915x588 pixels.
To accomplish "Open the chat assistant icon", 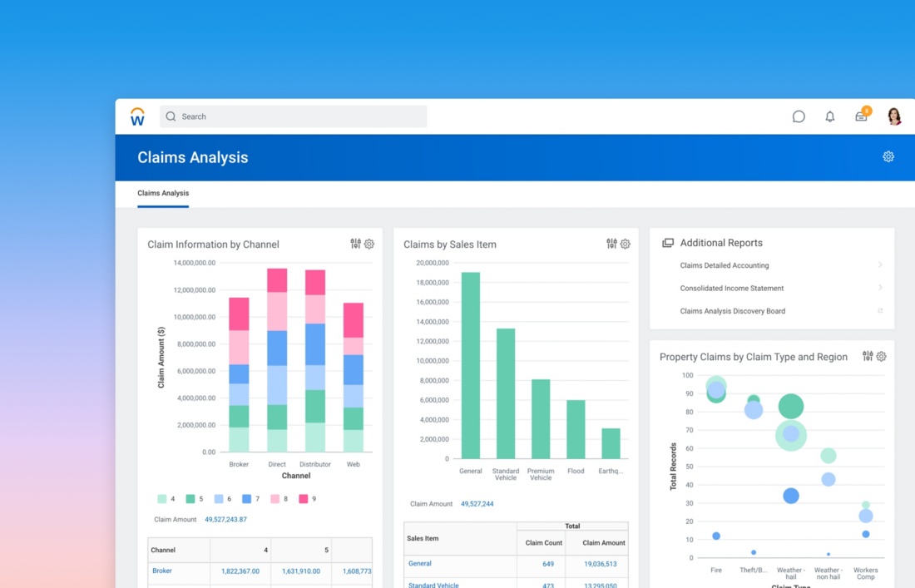I will point(799,116).
